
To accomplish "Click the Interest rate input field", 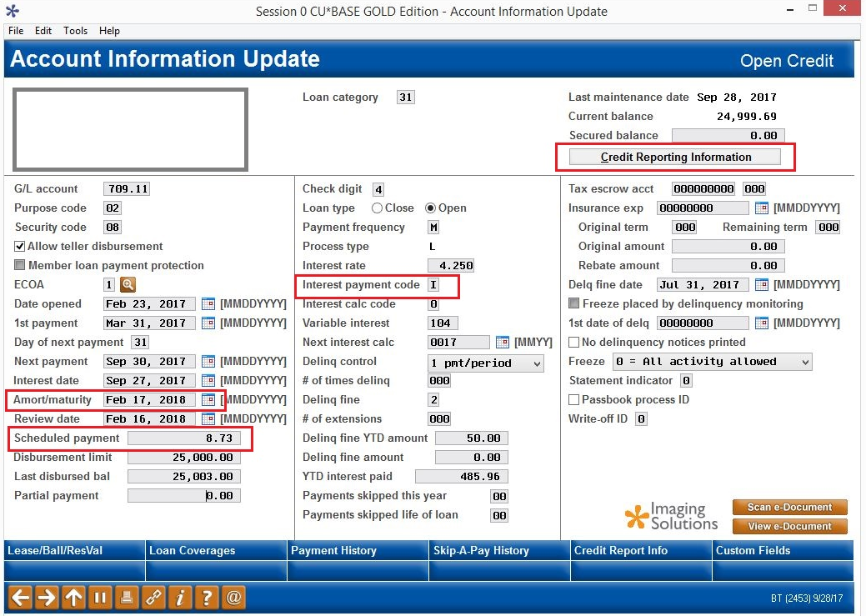I will (451, 266).
